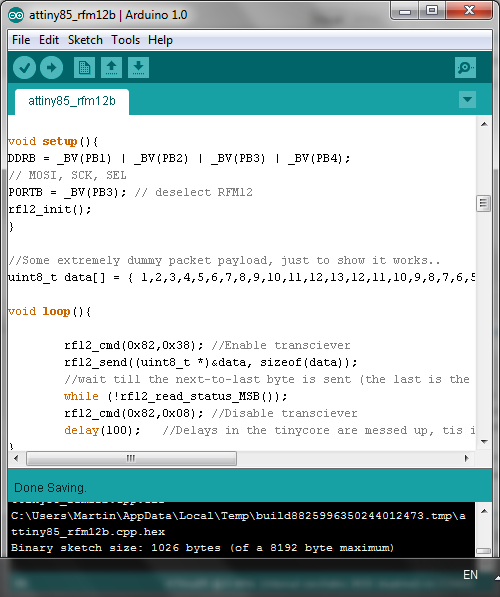This screenshot has width=500, height=597.
Task: Click the editor vertical scrollbar thumb
Action: pos(483,203)
